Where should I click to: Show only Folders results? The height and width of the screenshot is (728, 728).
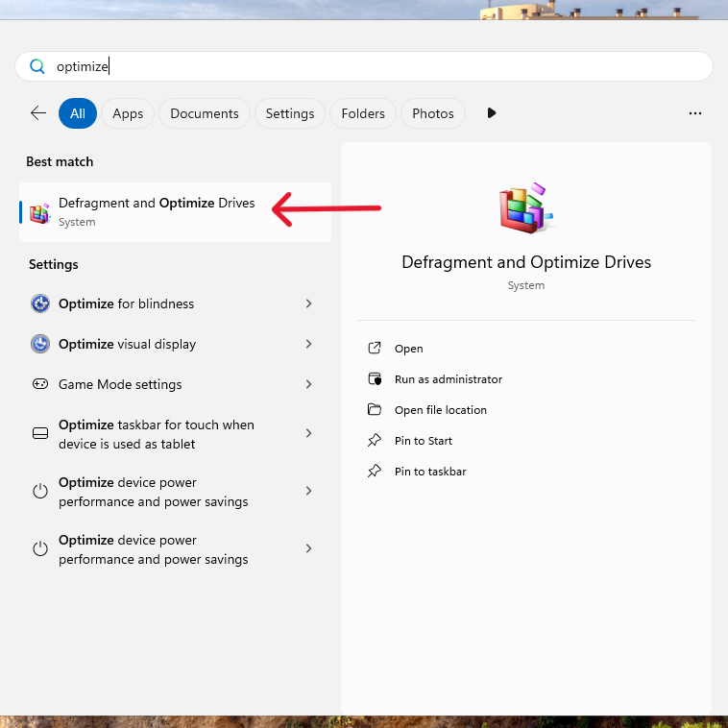pos(363,113)
